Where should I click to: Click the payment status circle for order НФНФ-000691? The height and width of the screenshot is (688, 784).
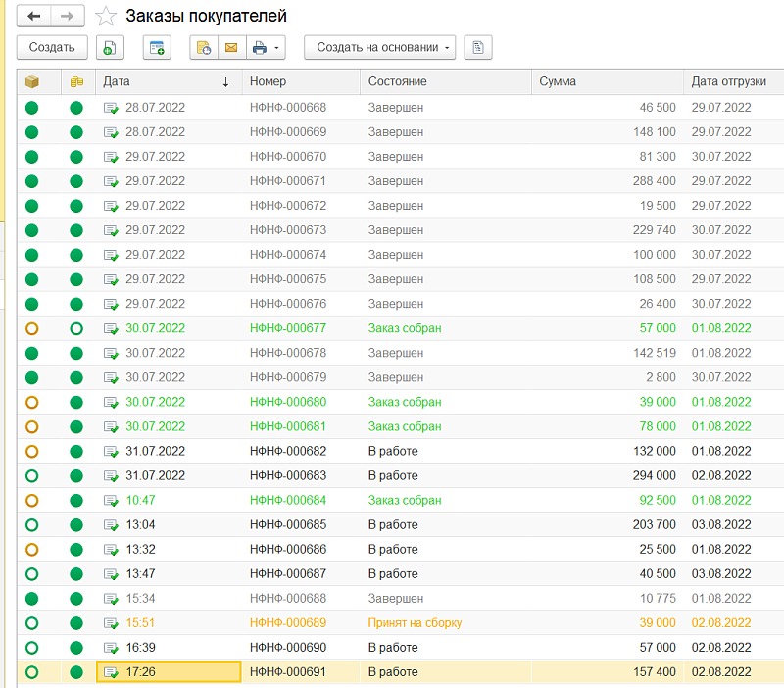(x=76, y=672)
